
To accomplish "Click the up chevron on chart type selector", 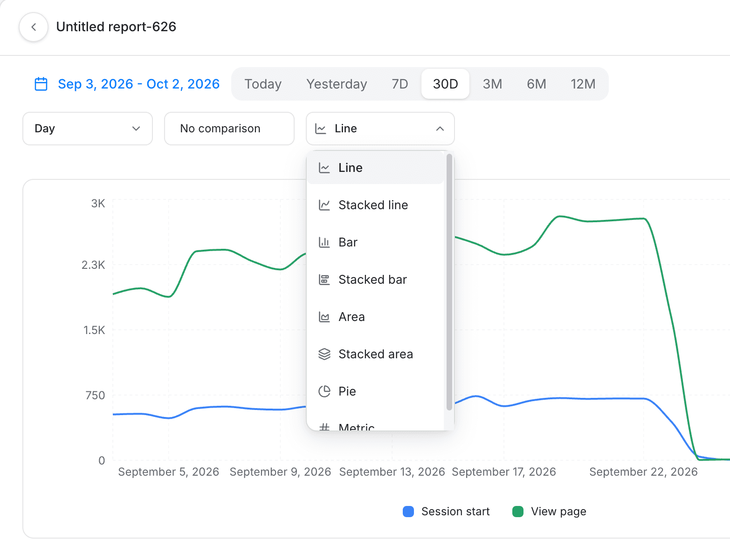I will [x=440, y=129].
